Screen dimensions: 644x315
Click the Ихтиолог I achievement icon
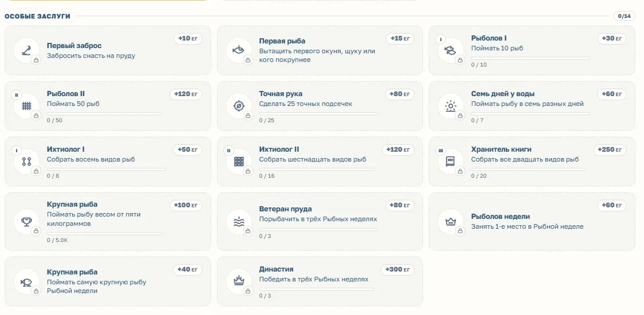pyautogui.click(x=26, y=162)
